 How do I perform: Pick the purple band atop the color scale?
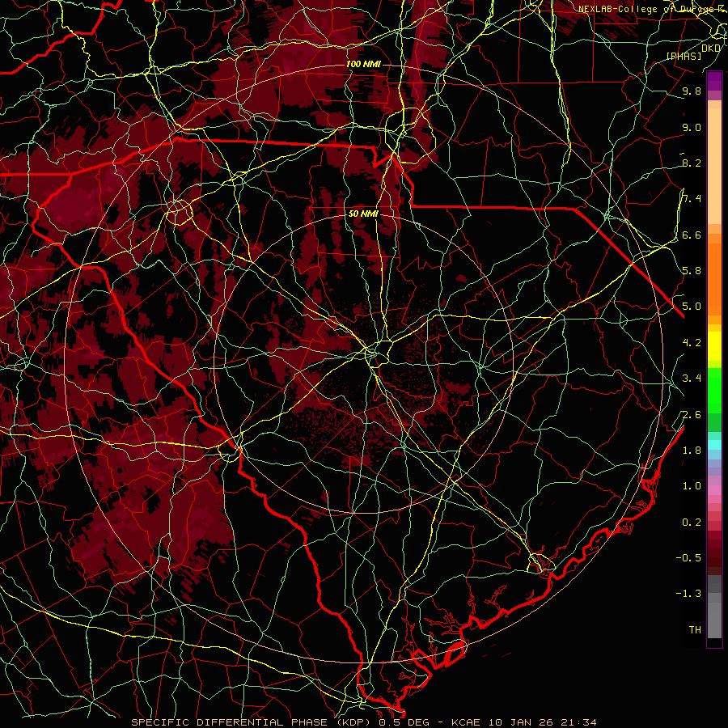pos(714,81)
